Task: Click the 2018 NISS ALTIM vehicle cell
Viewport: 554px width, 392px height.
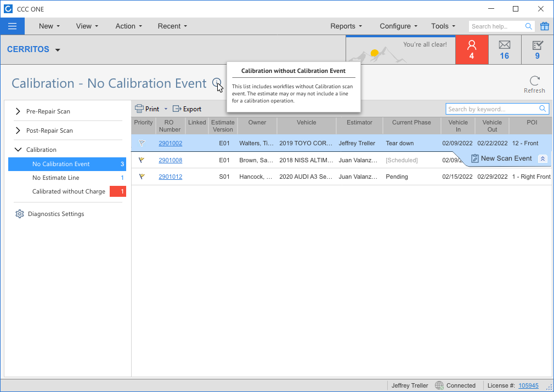Action: pos(306,160)
